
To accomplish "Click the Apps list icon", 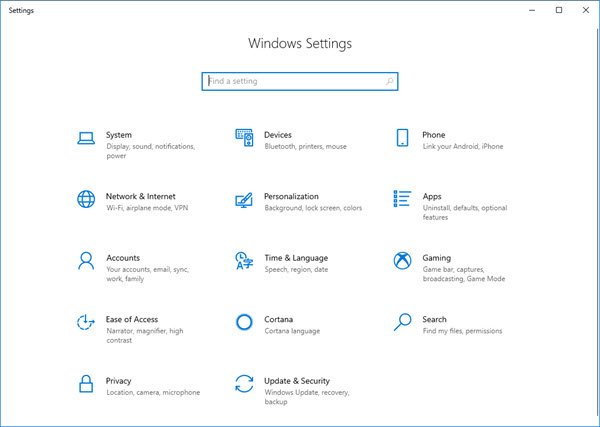I will [402, 199].
